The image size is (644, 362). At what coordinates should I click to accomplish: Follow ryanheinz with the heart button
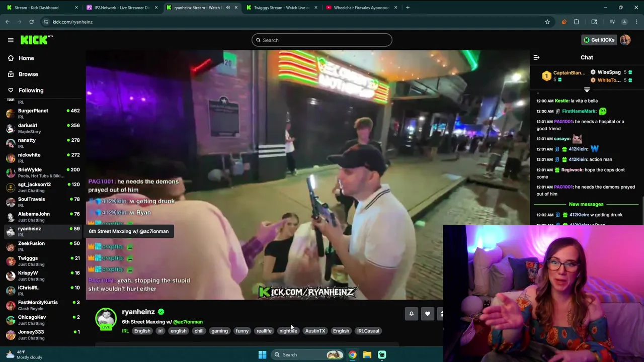tap(428, 314)
